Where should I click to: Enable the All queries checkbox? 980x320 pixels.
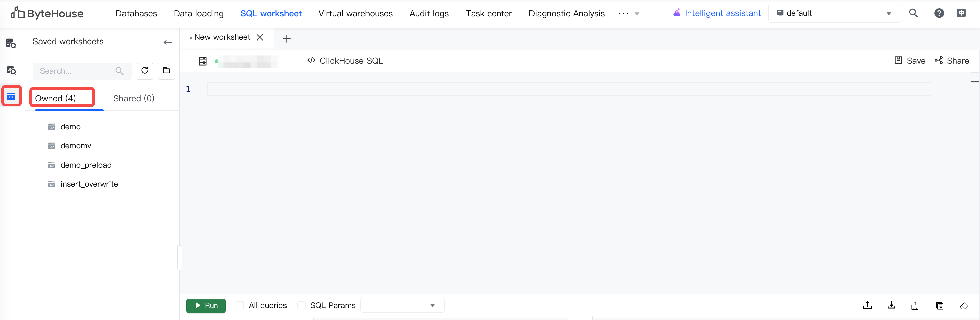240,305
